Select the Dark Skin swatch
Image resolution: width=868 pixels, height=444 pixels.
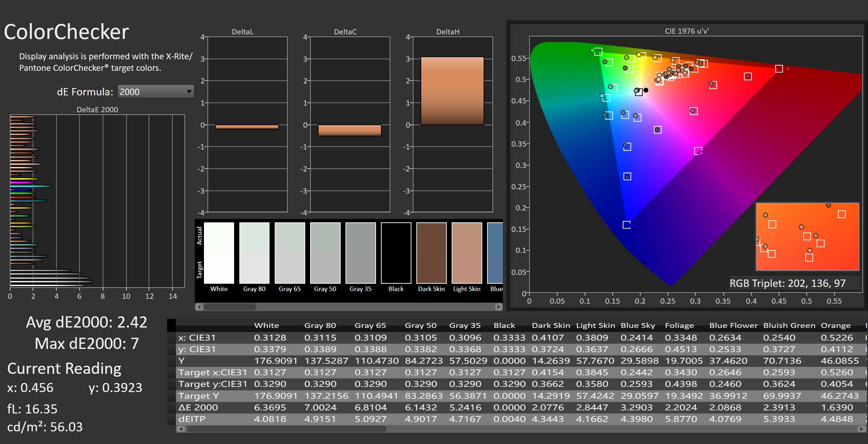pos(431,253)
